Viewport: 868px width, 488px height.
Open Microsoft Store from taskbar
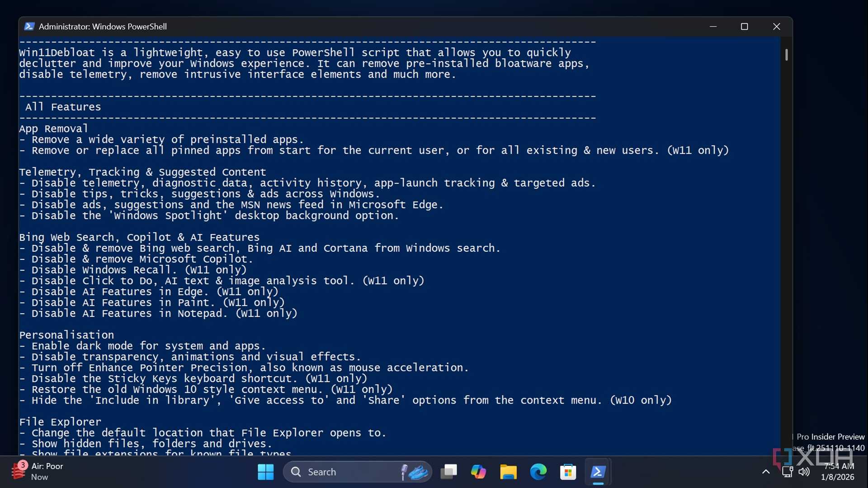[x=568, y=472]
